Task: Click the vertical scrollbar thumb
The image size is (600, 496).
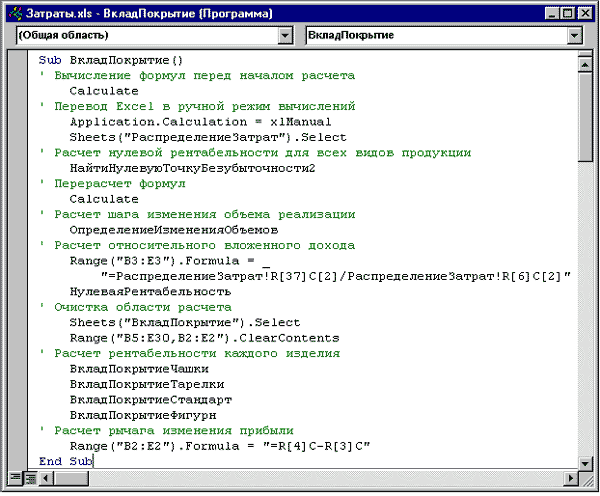Action: click(585, 117)
